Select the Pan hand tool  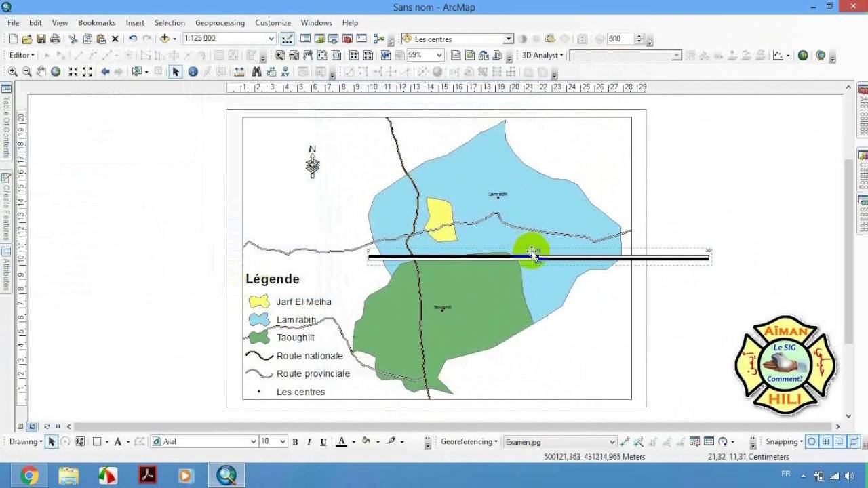(41, 72)
